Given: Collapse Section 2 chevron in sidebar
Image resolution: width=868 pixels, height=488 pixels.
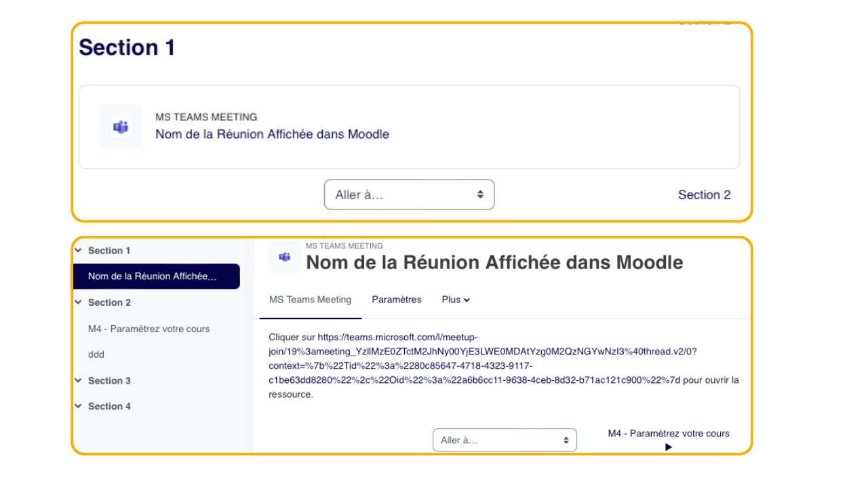Looking at the screenshot, I should [79, 302].
